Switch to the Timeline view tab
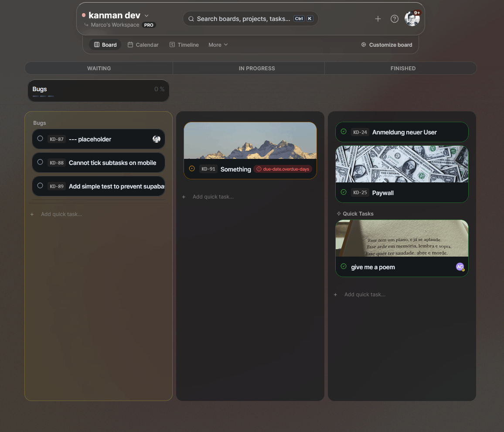 tap(184, 45)
